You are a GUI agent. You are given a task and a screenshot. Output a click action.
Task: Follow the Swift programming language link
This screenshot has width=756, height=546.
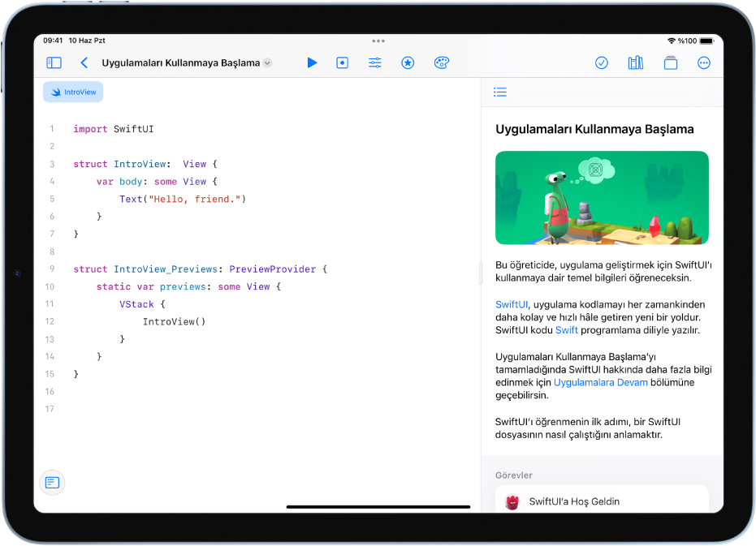[x=566, y=330]
